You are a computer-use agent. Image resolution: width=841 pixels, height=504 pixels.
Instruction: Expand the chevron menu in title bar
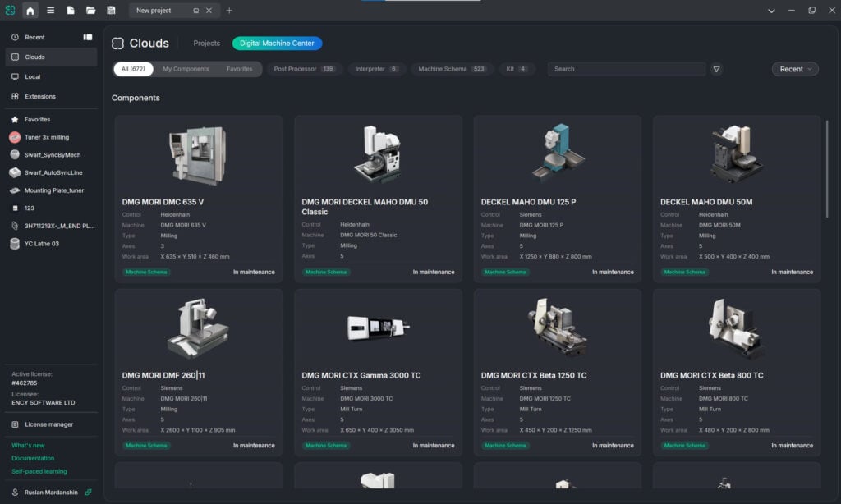coord(771,11)
